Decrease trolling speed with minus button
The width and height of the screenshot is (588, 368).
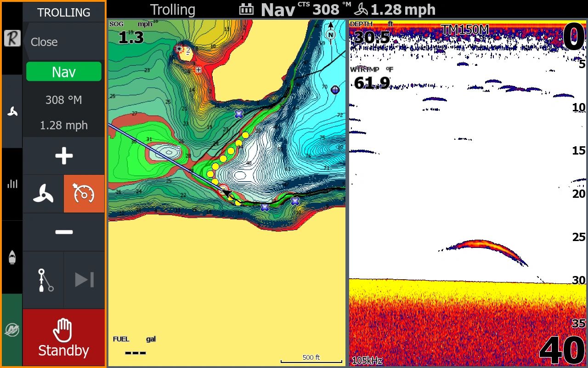click(63, 232)
